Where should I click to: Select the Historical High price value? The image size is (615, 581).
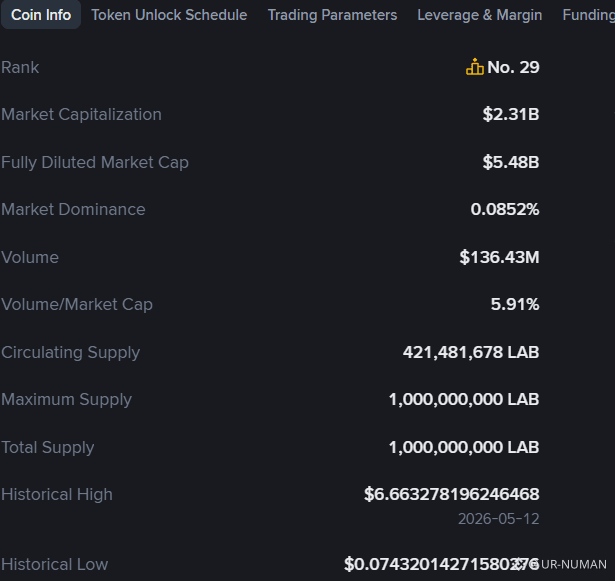(452, 494)
